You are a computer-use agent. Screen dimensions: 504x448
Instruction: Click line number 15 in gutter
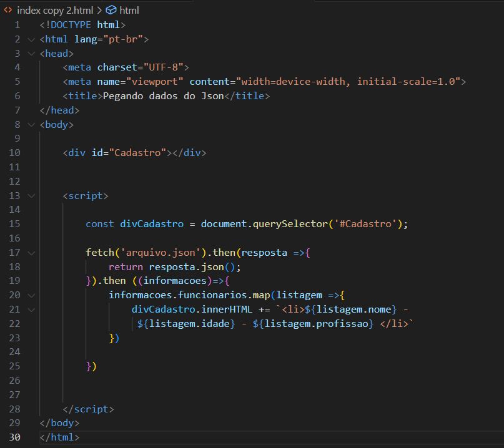point(14,224)
